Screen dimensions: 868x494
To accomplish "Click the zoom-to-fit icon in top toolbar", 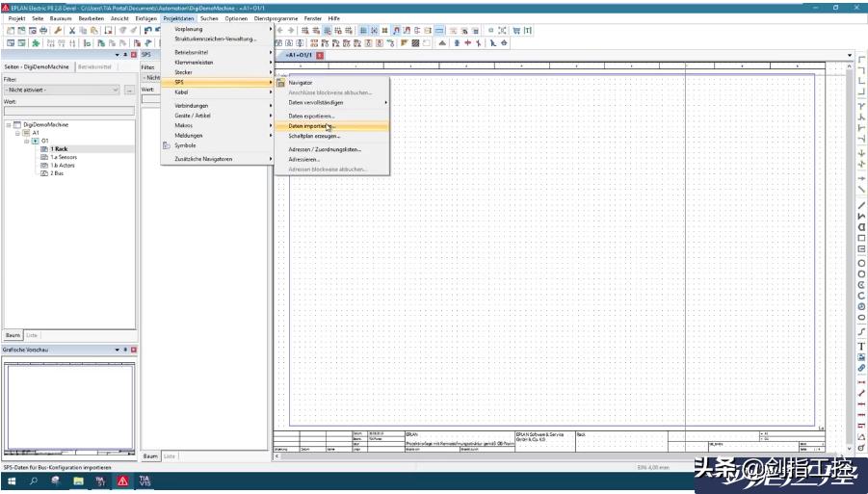I will click(x=503, y=31).
